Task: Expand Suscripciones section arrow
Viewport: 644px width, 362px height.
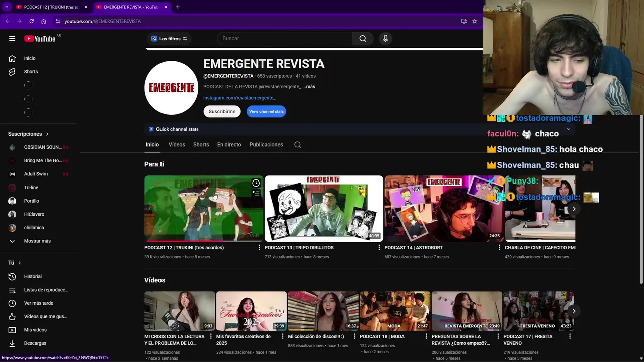Action: (47, 134)
